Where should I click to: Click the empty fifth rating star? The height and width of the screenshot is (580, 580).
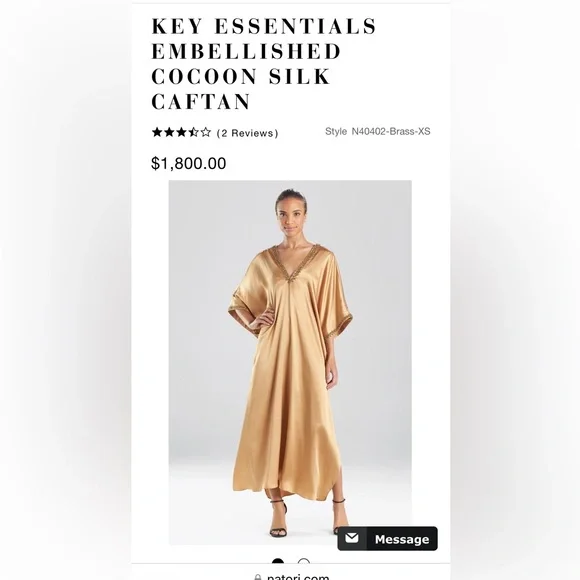(206, 132)
